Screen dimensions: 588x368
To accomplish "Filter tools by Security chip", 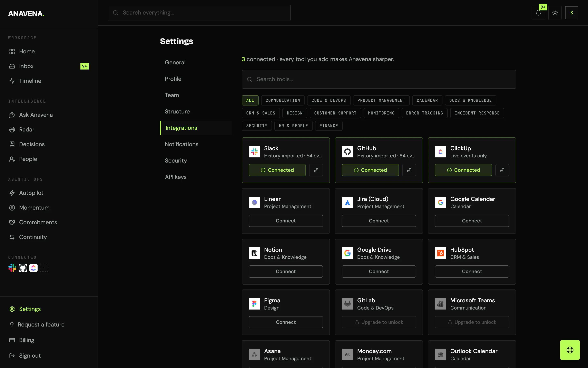I will tap(257, 126).
